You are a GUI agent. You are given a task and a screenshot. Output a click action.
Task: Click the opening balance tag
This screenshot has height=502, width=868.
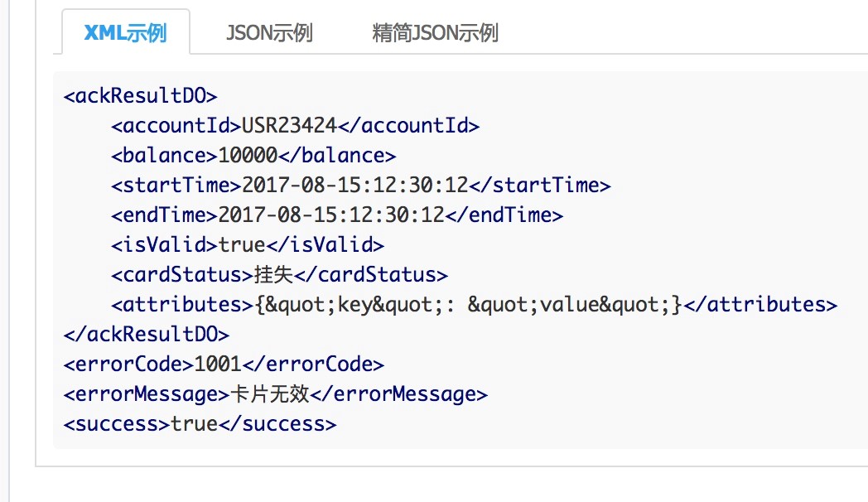pyautogui.click(x=165, y=156)
